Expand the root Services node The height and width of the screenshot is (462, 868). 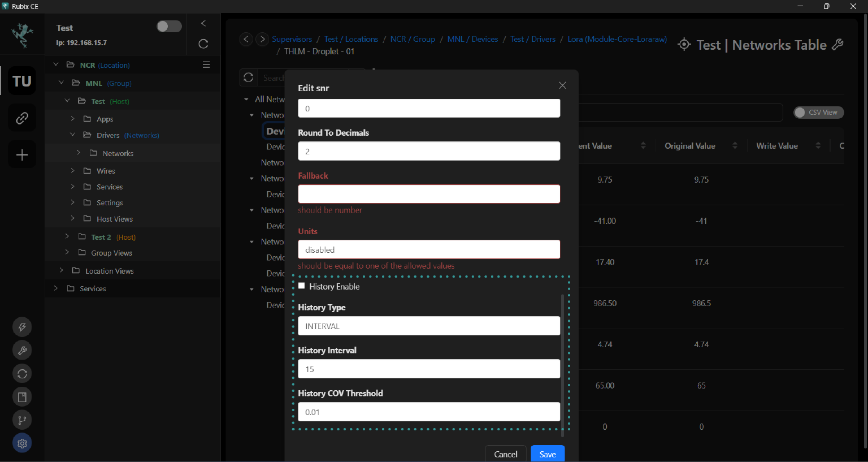[56, 288]
